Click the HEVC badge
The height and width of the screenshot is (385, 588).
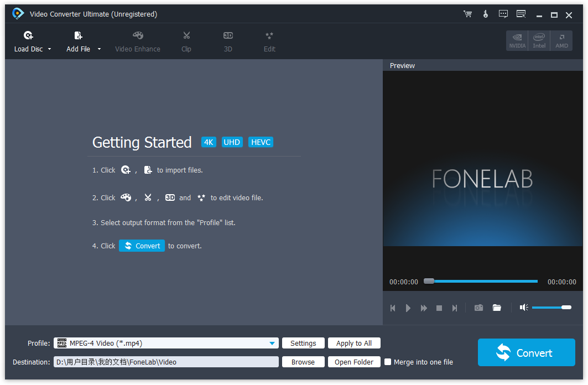(261, 142)
